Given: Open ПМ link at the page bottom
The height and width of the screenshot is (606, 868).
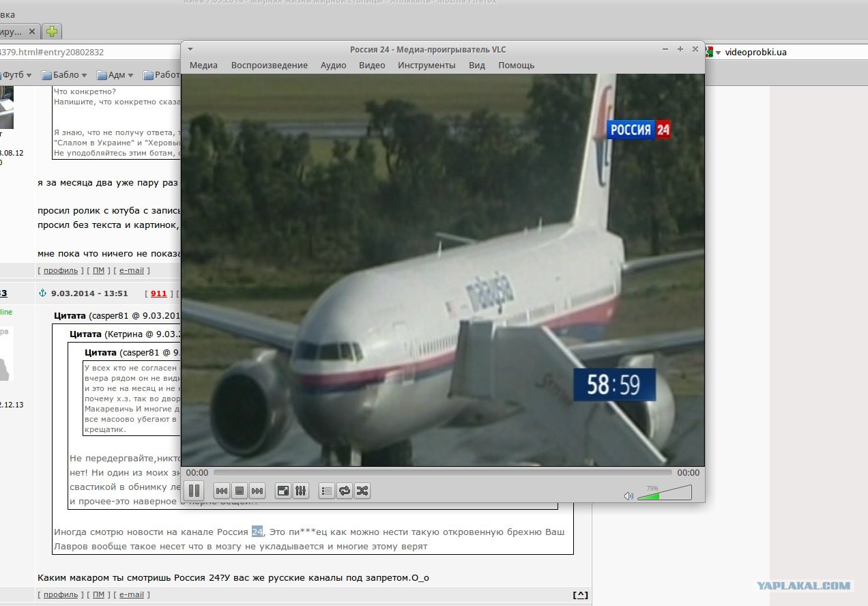Looking at the screenshot, I should click(98, 594).
